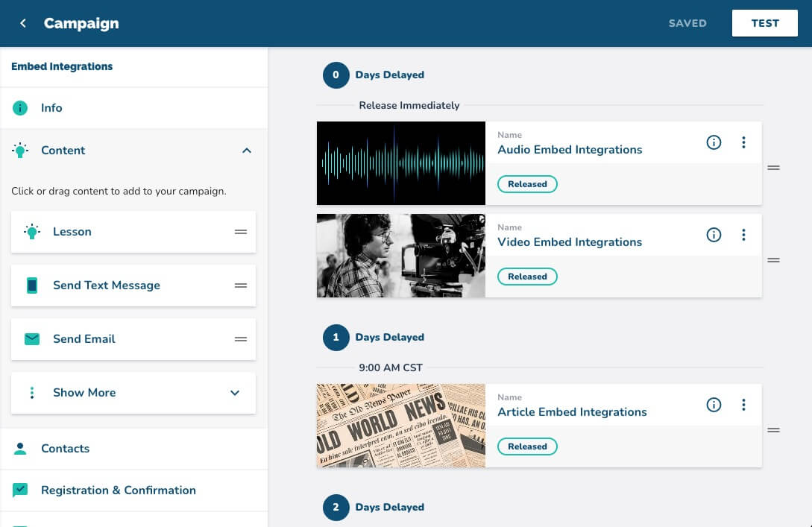812x527 pixels.
Task: Click the drag handle on Lesson item
Action: tap(241, 232)
